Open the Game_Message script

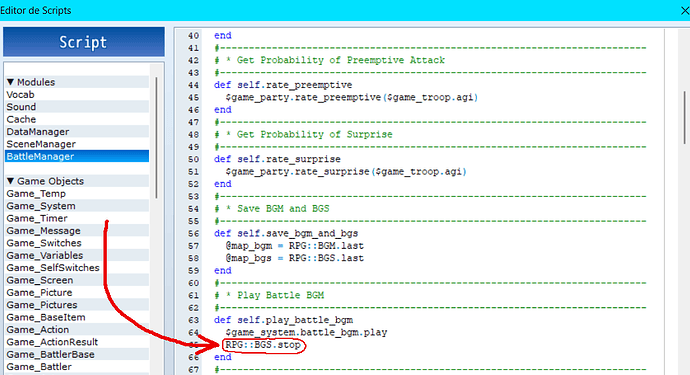click(x=77, y=231)
